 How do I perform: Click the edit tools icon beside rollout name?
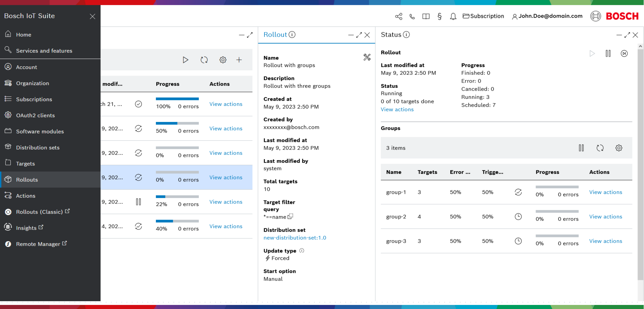367,57
